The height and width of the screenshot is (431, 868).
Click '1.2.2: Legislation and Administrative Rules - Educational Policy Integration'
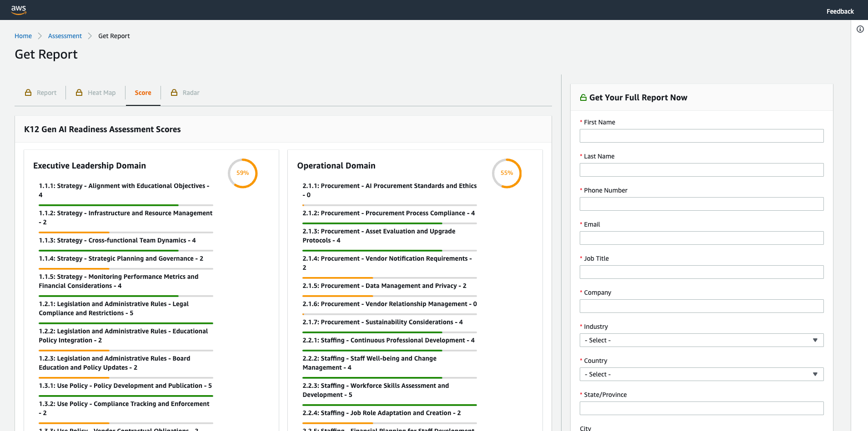click(x=123, y=336)
